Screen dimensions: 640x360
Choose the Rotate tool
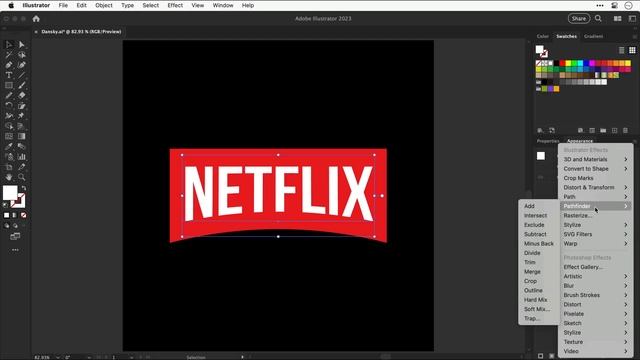(9, 106)
